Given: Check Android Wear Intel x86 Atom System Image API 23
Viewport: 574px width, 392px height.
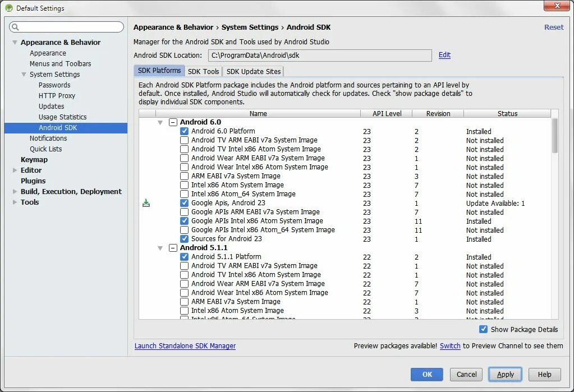Looking at the screenshot, I should click(x=185, y=167).
